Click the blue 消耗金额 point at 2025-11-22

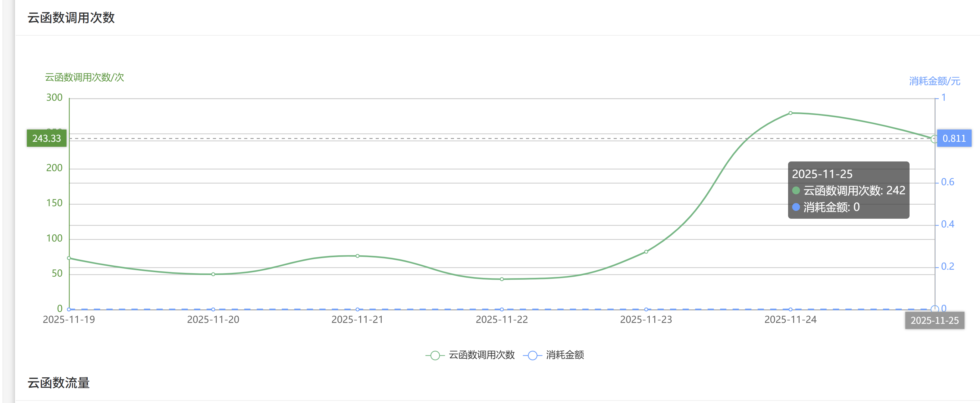point(502,309)
